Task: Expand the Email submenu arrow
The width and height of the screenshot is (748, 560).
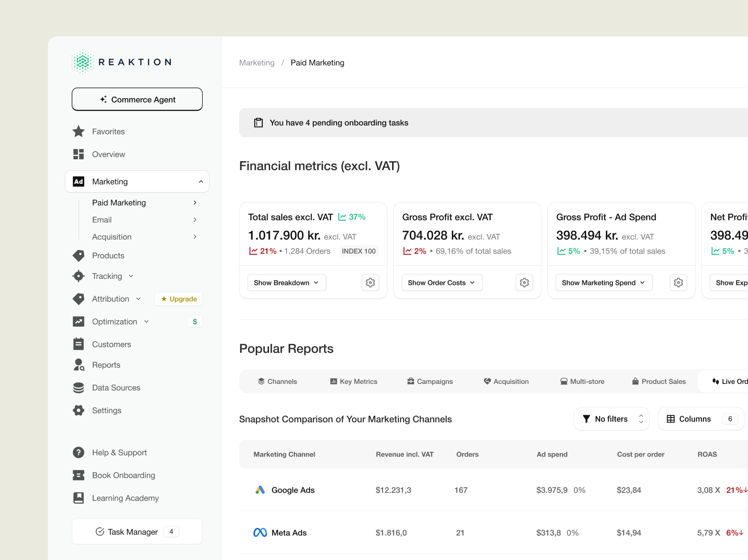Action: 195,220
